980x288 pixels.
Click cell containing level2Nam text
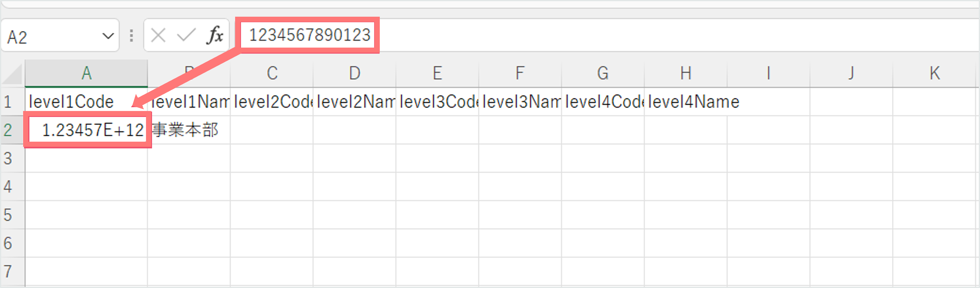(354, 102)
